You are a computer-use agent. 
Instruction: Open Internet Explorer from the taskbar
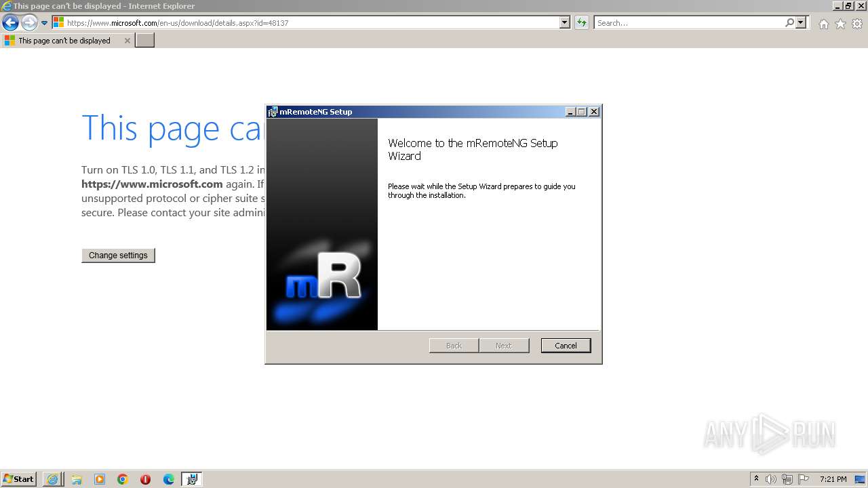tap(53, 479)
